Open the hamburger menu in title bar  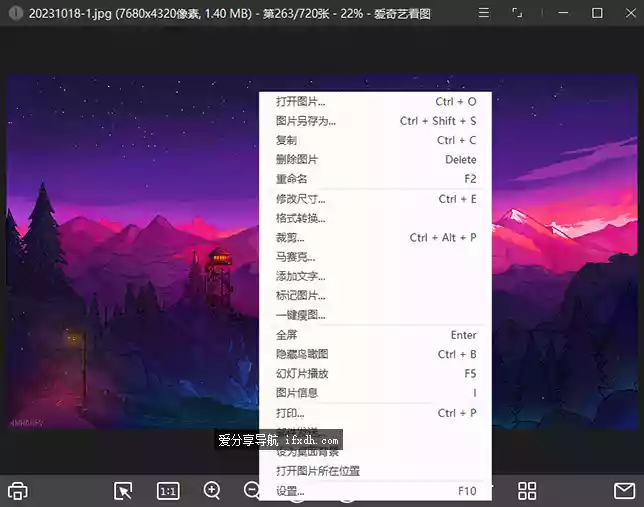tap(484, 13)
